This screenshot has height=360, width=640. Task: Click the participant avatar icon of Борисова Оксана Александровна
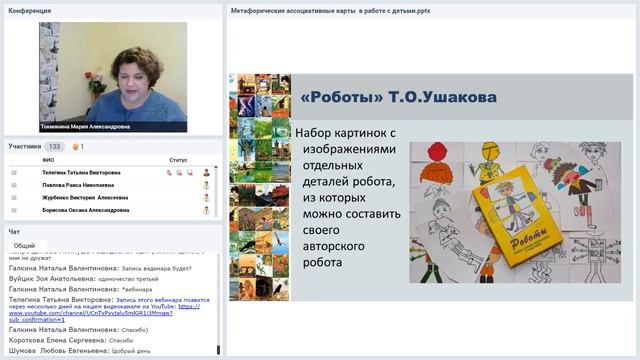click(207, 211)
